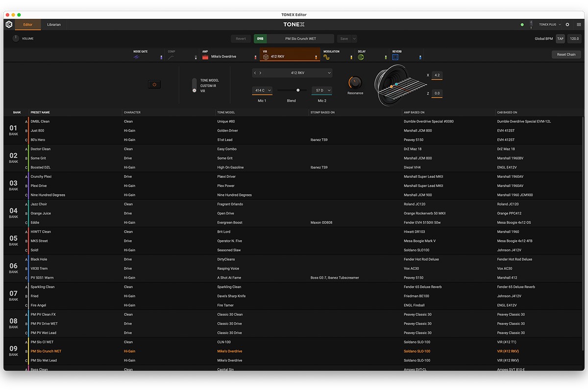The width and height of the screenshot is (588, 392).
Task: Open the Mic 1 414 C dropdown
Action: tap(262, 90)
